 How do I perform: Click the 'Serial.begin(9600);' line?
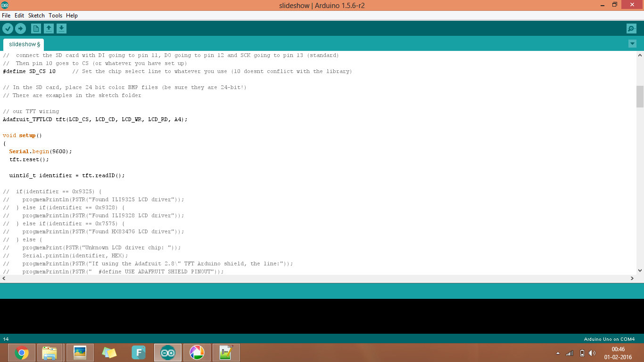point(41,151)
